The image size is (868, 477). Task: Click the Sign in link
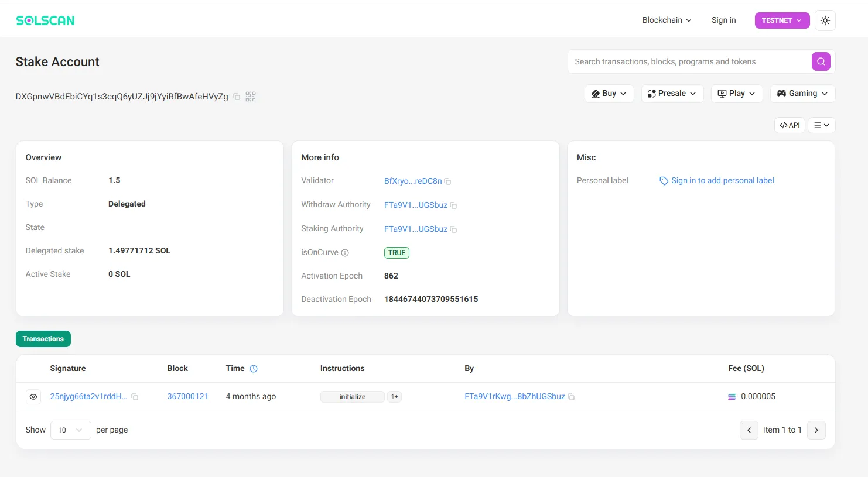(723, 20)
